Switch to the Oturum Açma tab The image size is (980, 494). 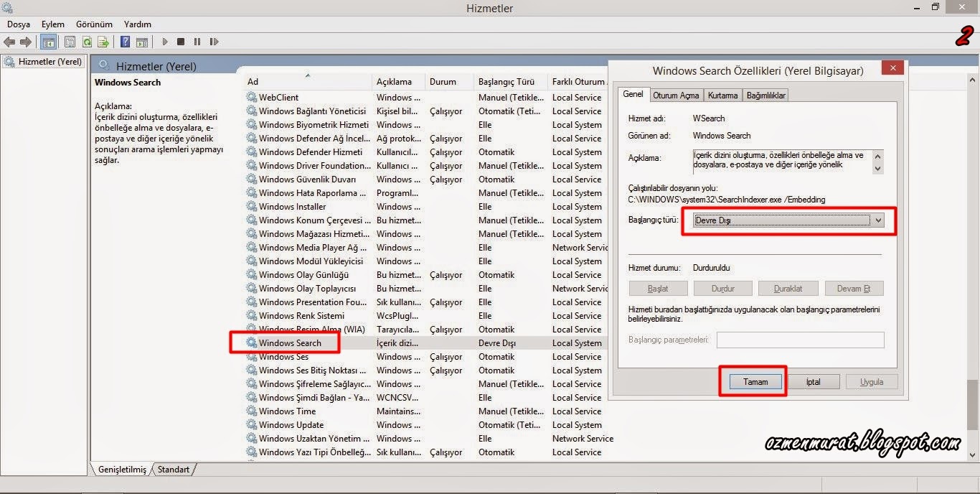click(676, 95)
